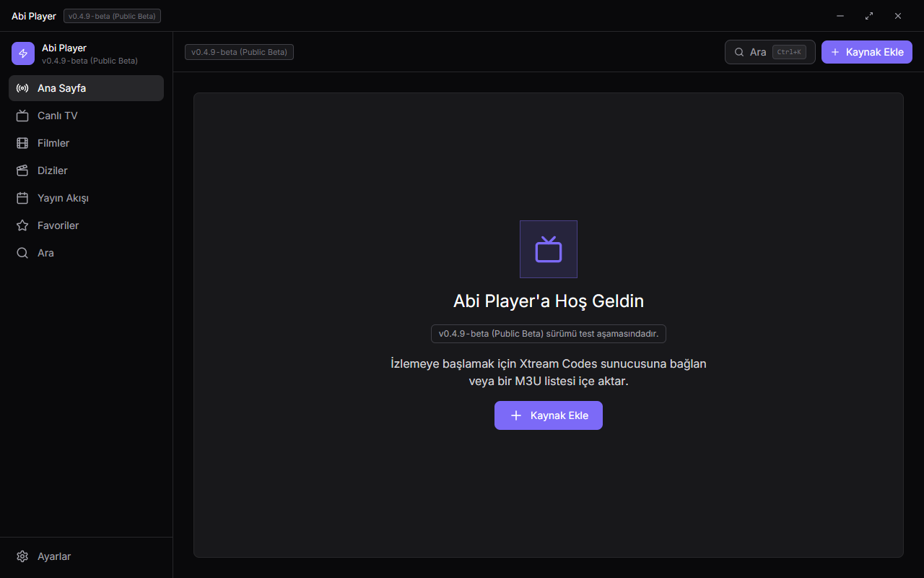
Task: Click the Favoriler star icon
Action: coord(22,225)
